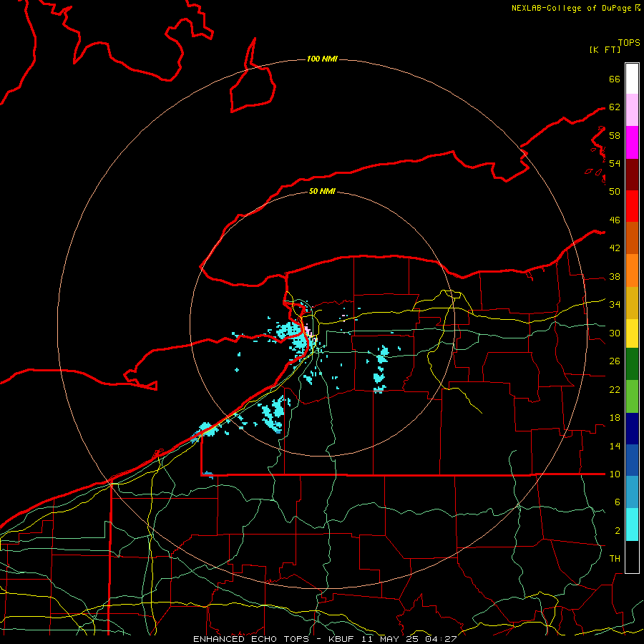This screenshot has width=644, height=644.
Task: Click the dark orange 46 kft swatch
Action: pyautogui.click(x=632, y=238)
